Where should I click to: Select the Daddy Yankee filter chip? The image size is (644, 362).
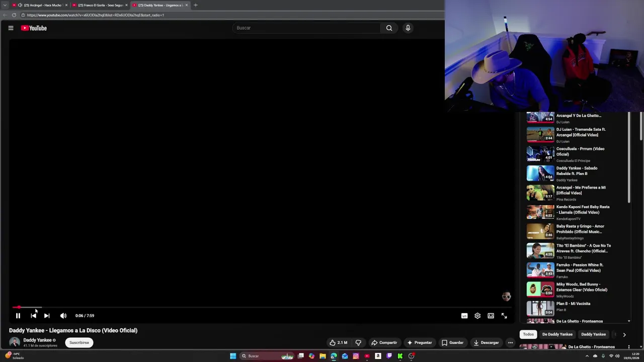(x=594, y=334)
